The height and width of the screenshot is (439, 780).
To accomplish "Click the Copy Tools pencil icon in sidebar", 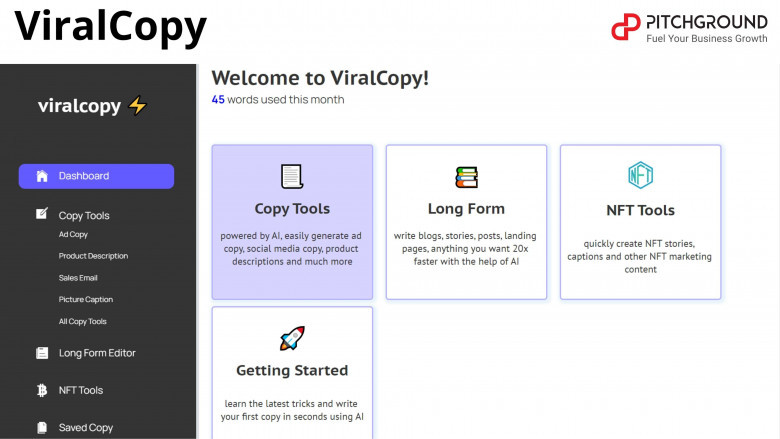I will (42, 214).
